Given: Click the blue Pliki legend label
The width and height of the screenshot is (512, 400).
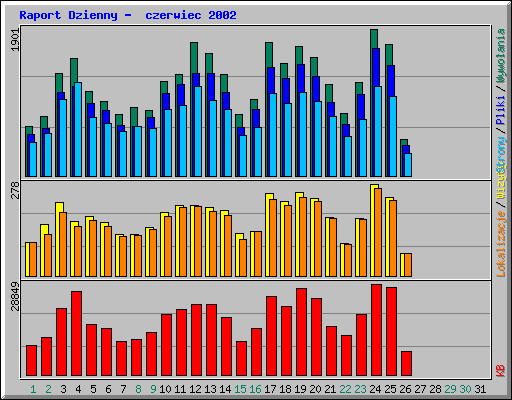Looking at the screenshot, I should click(x=501, y=110).
